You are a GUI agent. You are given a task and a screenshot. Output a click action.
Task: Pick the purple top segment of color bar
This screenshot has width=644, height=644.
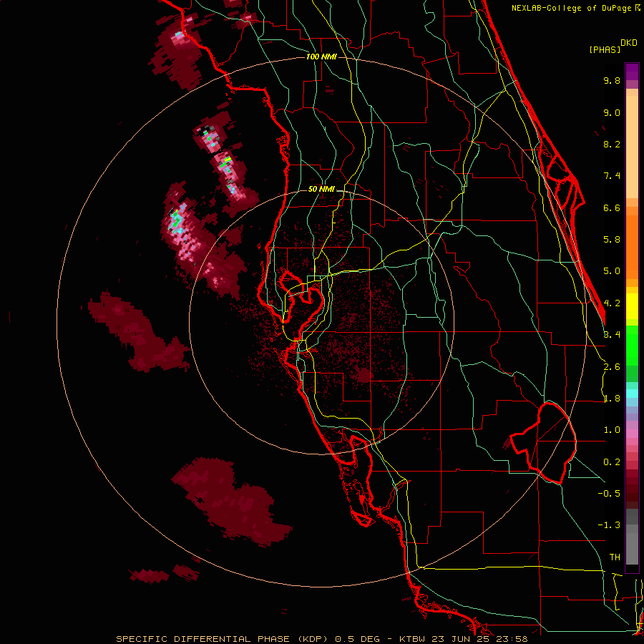[632, 72]
